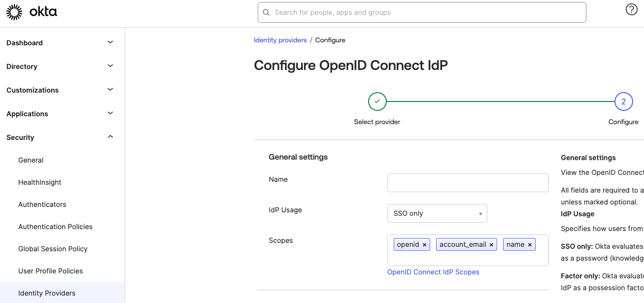The image size is (644, 303).
Task: Click the completed Select provider step circle
Action: click(377, 101)
